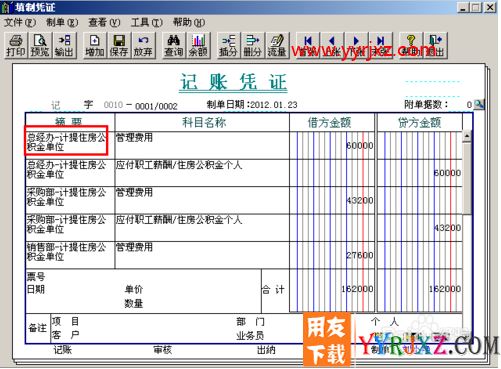Click the voucher number 0010 field
501x369 pixels.
click(x=113, y=105)
